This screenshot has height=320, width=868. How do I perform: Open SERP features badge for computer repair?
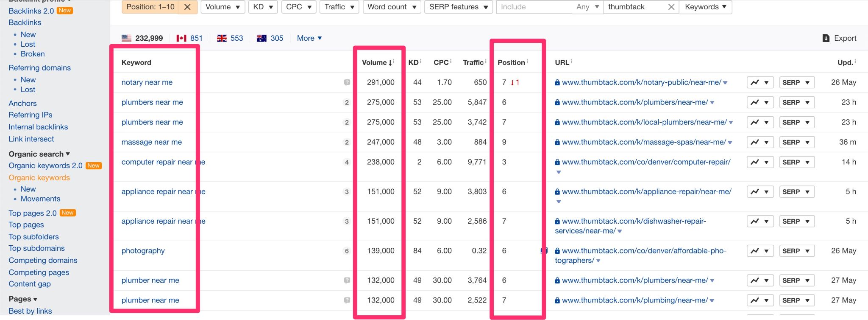347,162
